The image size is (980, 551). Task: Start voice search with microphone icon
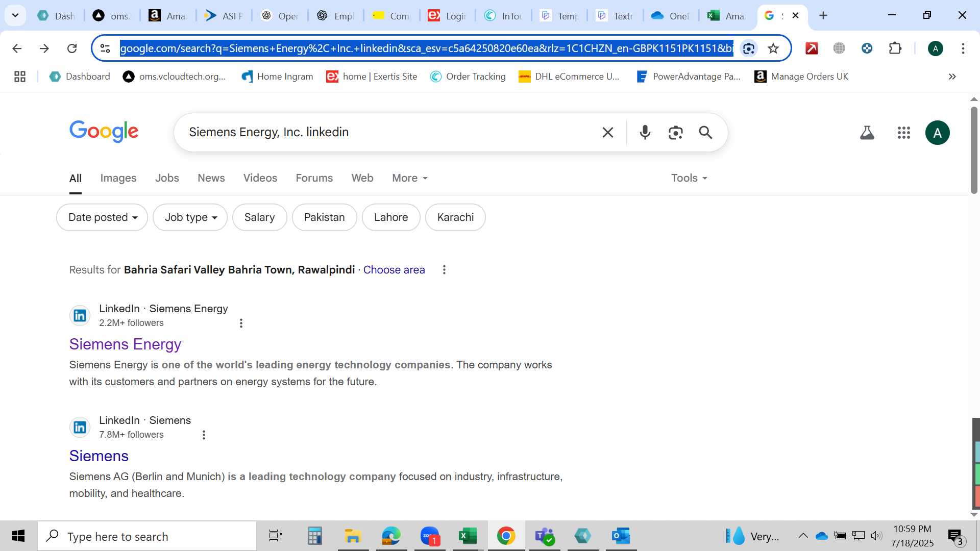pyautogui.click(x=645, y=133)
